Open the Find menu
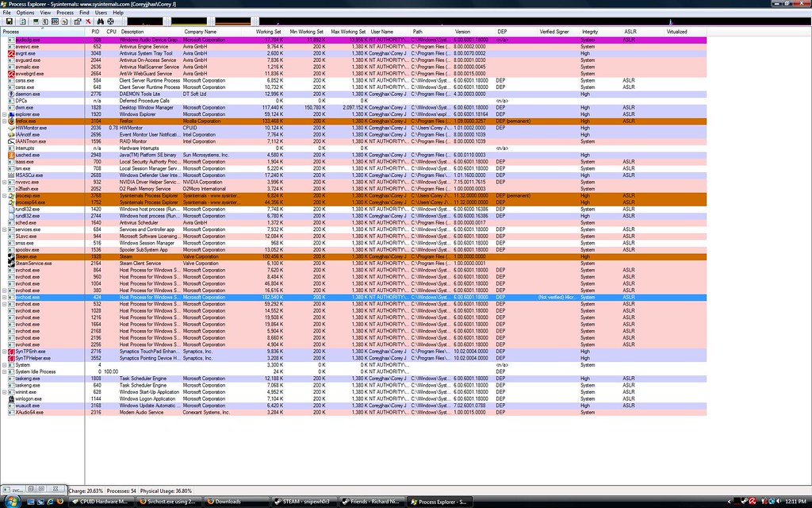Viewport: 812px width, 508px height. 84,13
